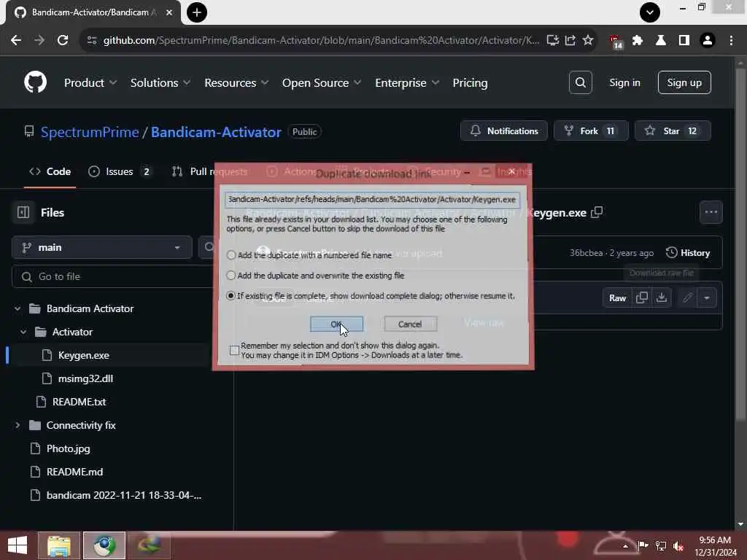Open the tab search dropdown in title bar
This screenshot has width=747, height=560.
pos(650,12)
